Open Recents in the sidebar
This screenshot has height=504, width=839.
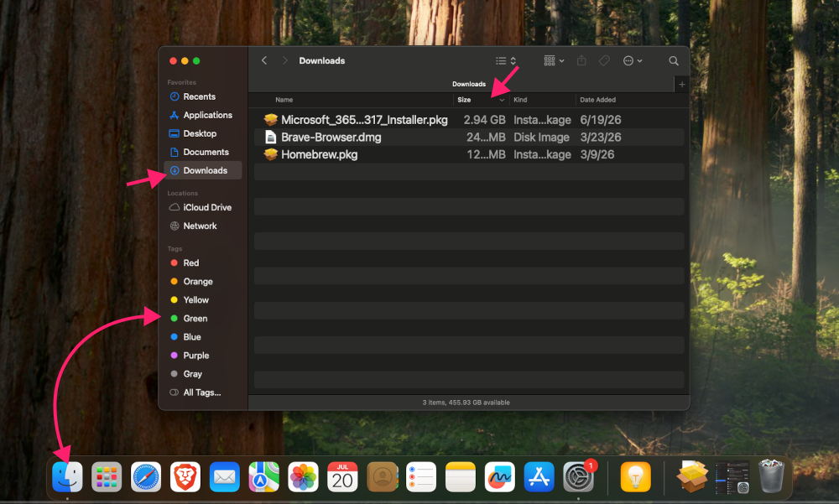203,96
